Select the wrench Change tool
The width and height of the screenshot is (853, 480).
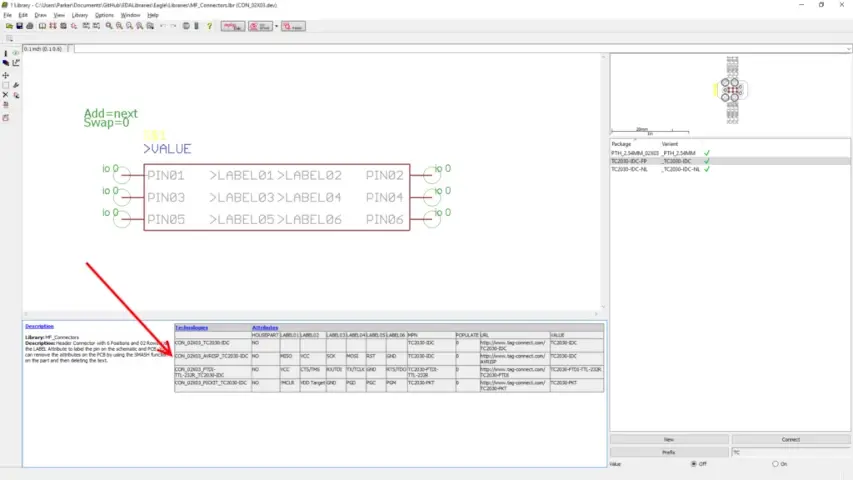coord(16,85)
